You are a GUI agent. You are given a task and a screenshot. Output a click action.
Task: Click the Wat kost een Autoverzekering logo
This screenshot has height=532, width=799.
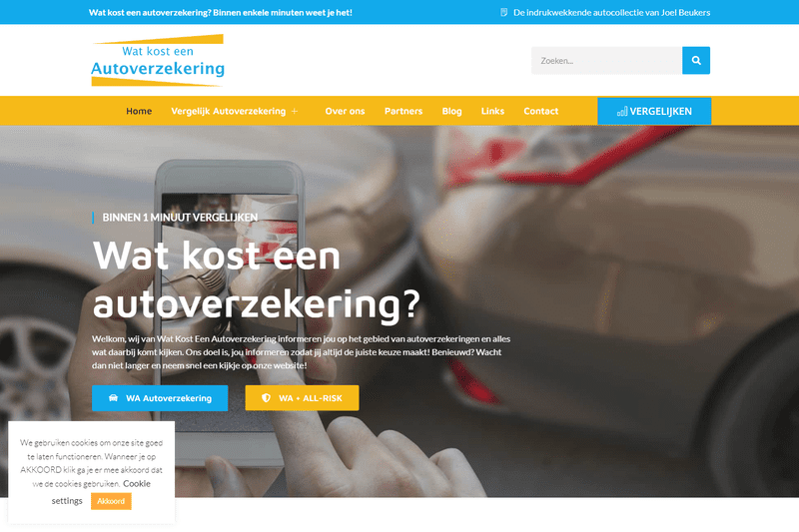pos(158,60)
